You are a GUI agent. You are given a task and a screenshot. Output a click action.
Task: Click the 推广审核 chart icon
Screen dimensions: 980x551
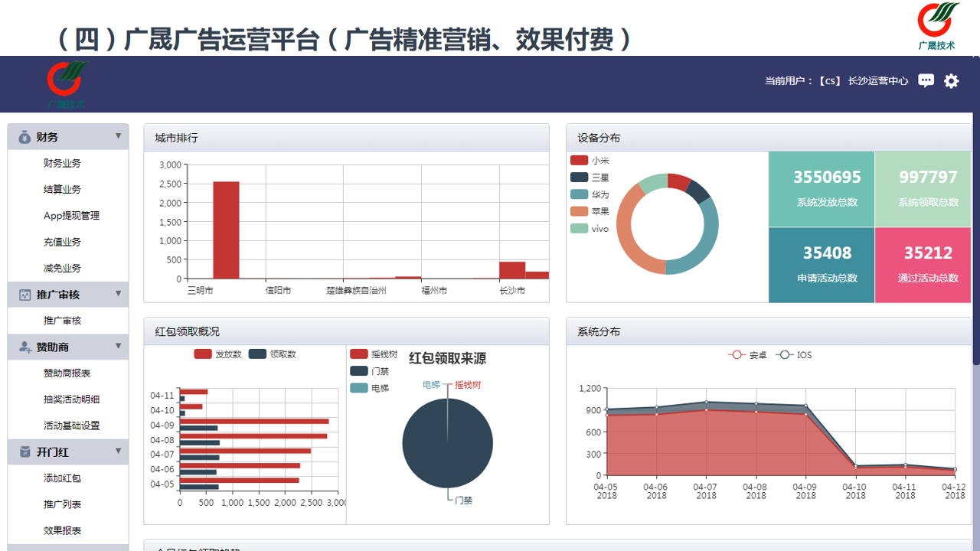click(24, 295)
